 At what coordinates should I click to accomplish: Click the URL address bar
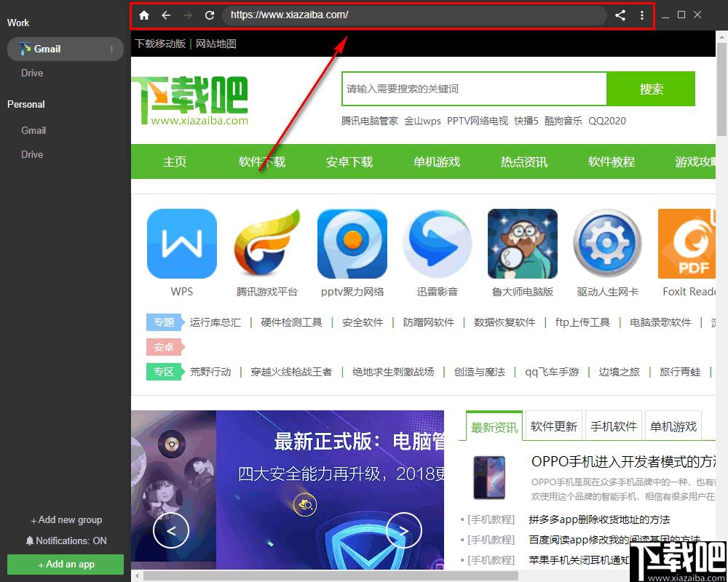pyautogui.click(x=415, y=15)
